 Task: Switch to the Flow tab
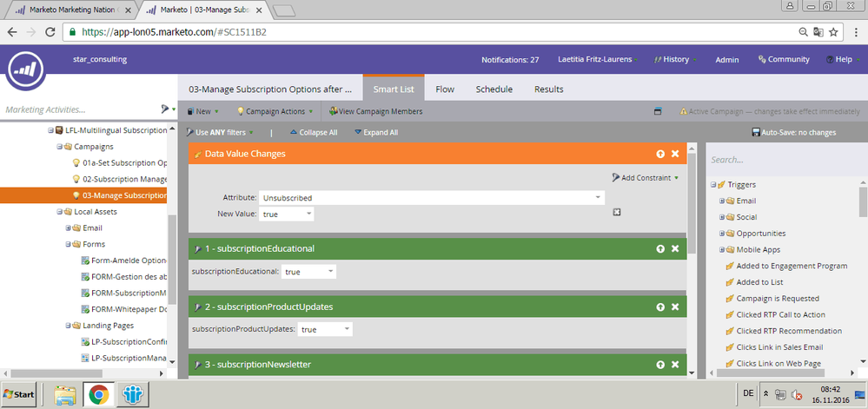[x=445, y=89]
